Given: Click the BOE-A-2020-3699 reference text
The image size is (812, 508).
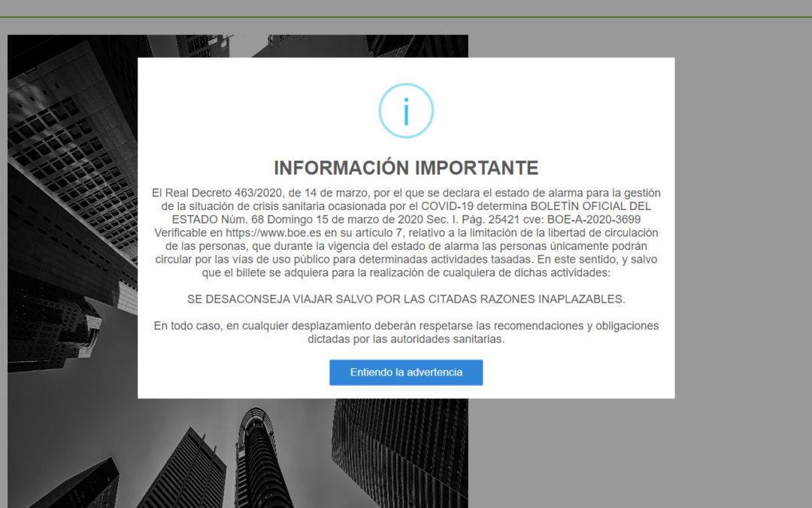Looking at the screenshot, I should pos(594,221).
